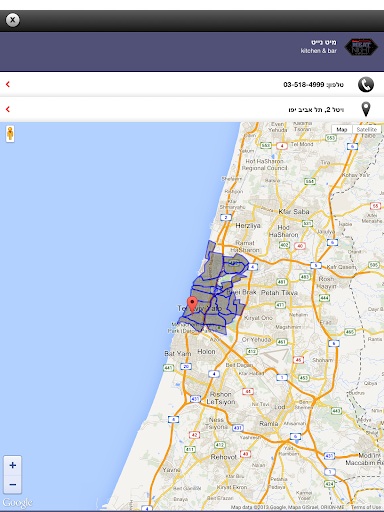Screen dimensions: 384x512
Task: Open the Terms of Use link
Action: coord(366,507)
